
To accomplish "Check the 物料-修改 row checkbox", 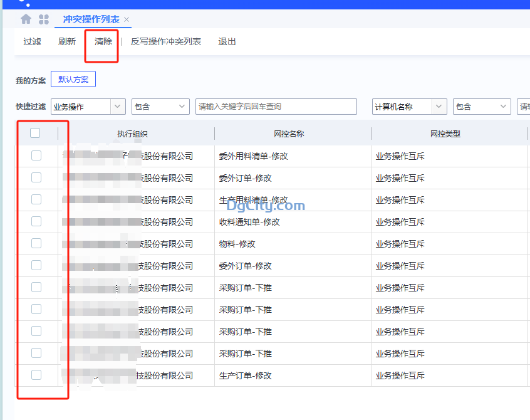I will click(x=36, y=243).
